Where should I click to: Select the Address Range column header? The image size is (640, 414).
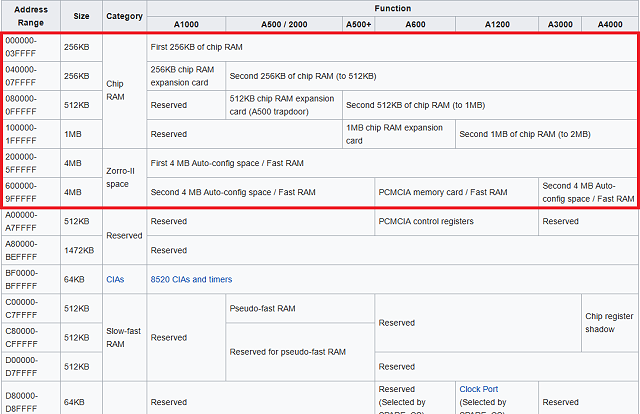pyautogui.click(x=31, y=16)
